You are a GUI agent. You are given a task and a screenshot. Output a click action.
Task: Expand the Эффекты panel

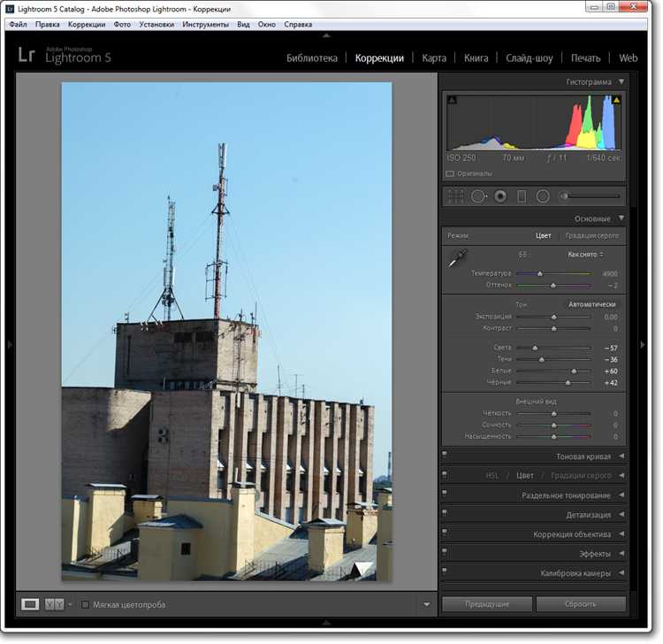click(x=621, y=554)
